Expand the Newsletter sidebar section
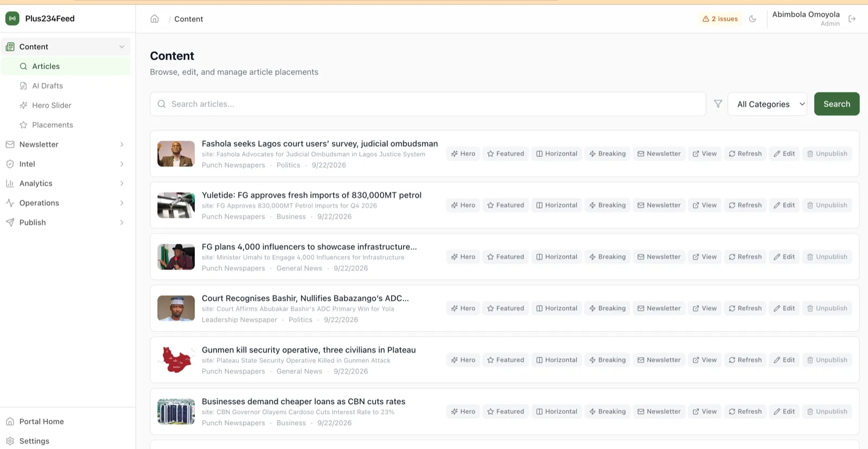 pyautogui.click(x=65, y=144)
